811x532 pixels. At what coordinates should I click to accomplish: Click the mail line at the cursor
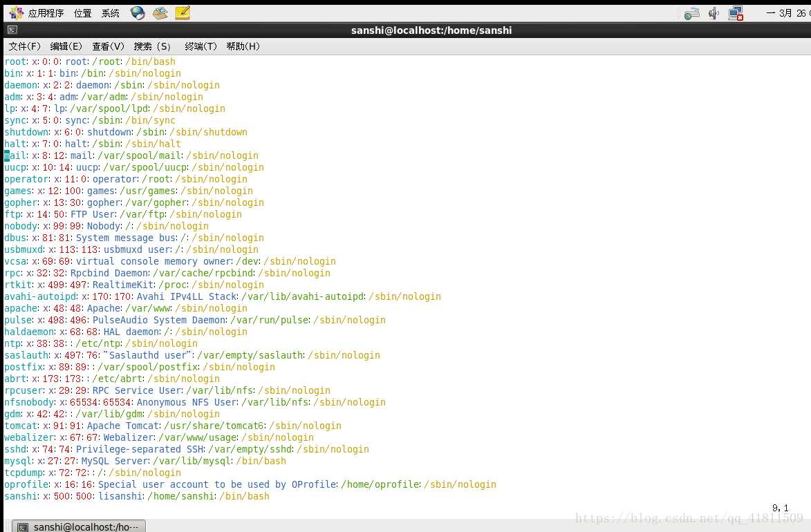click(131, 155)
